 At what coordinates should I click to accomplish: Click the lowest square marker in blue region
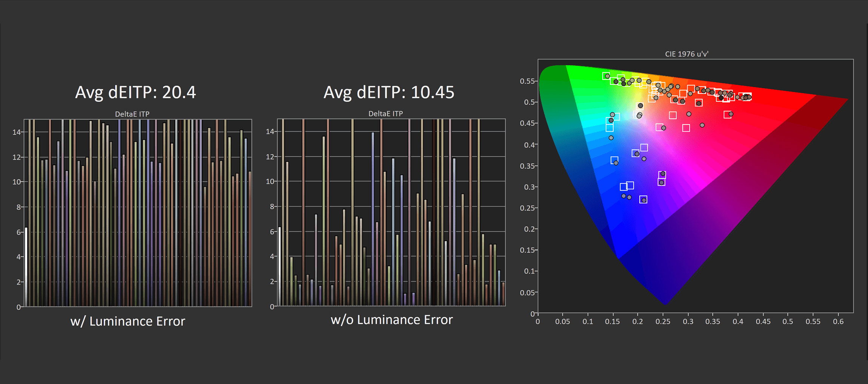tap(643, 200)
